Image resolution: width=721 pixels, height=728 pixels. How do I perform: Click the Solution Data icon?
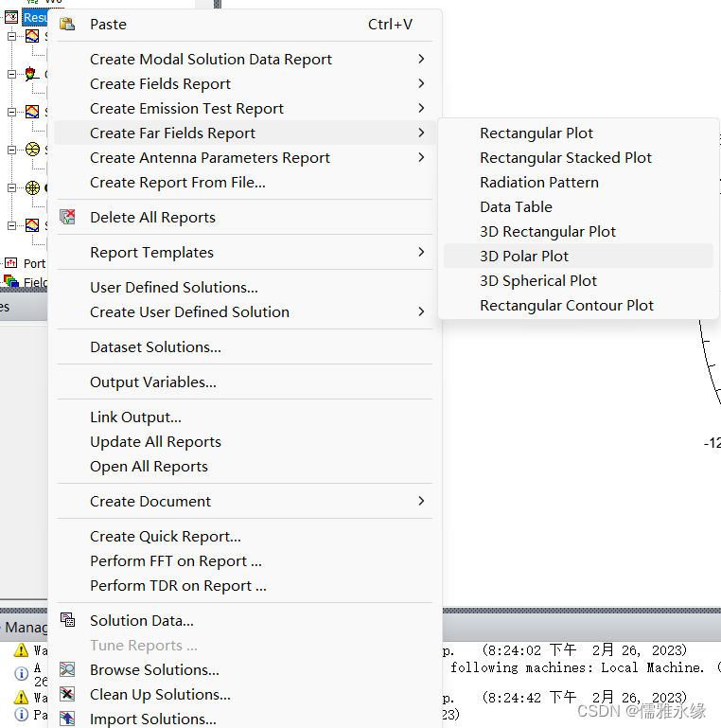point(67,620)
